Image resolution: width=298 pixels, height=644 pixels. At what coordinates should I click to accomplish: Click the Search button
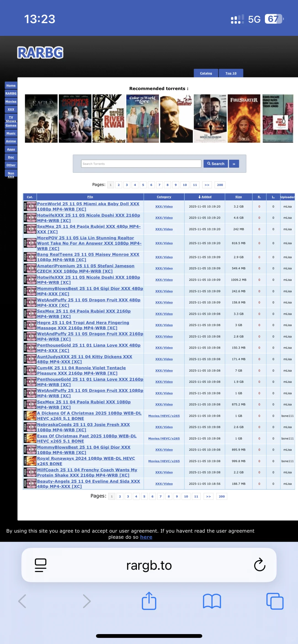(216, 164)
